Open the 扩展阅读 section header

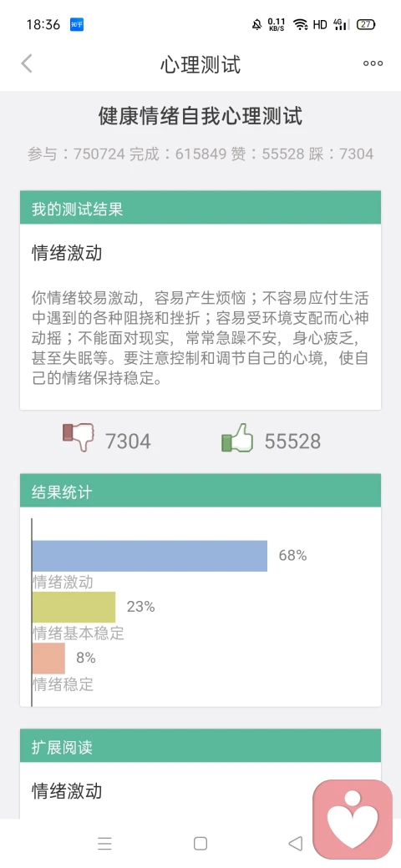pos(200,745)
